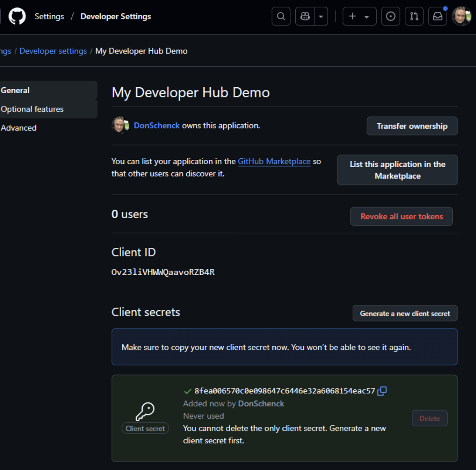
Task: Navigate to Developer settings breadcrumb
Action: 53,51
